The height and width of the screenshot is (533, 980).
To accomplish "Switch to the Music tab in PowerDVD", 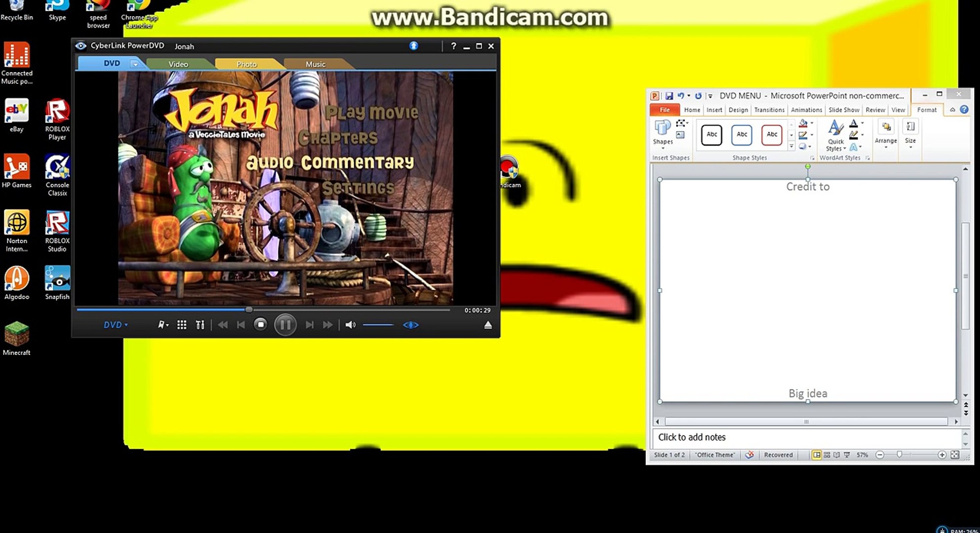I will tap(315, 64).
